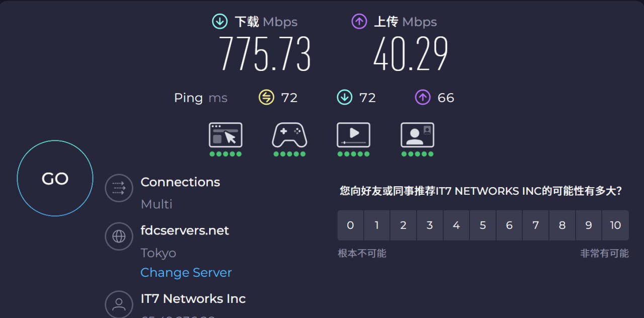Click the purple upload arrow icon beside 上传
The width and height of the screenshot is (644, 318).
pos(359,22)
